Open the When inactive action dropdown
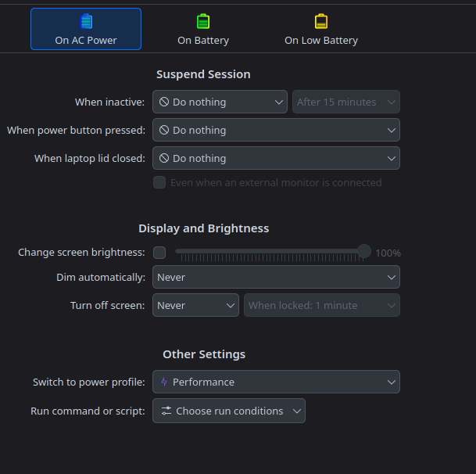Screen dimensions: 476x474 click(220, 102)
